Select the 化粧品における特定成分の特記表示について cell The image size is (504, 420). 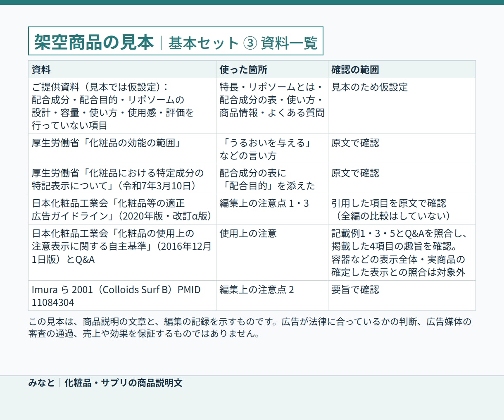122,179
